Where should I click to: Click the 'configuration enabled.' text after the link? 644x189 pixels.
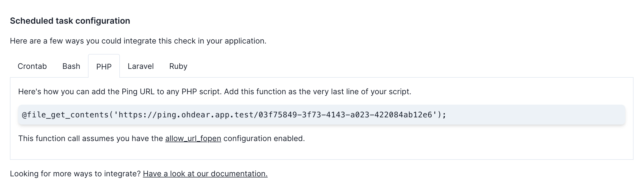pos(264,138)
